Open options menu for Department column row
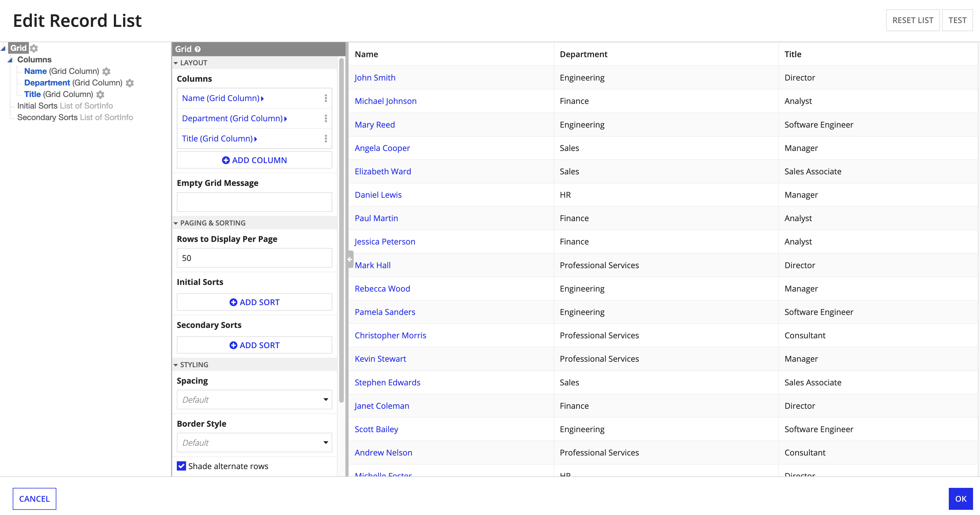Screen dimensions: 980x515 326,118
